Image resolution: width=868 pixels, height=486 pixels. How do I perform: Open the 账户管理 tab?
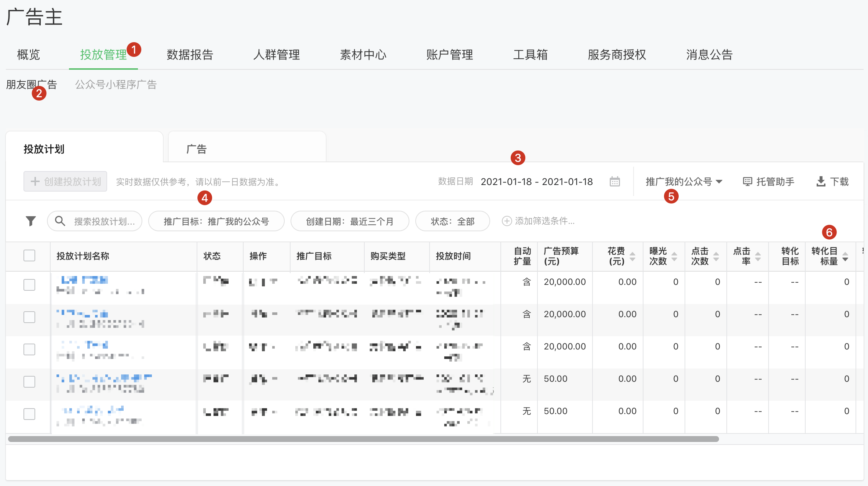[450, 55]
